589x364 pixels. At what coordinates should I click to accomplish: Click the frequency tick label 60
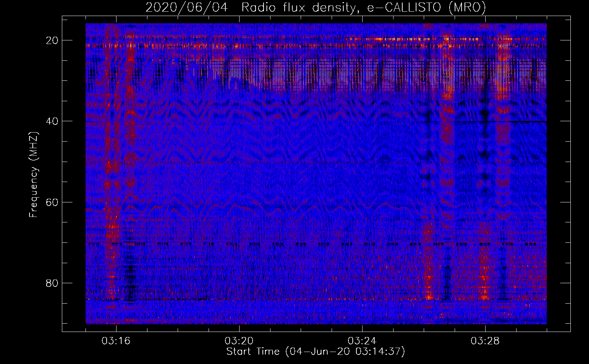[x=52, y=202]
